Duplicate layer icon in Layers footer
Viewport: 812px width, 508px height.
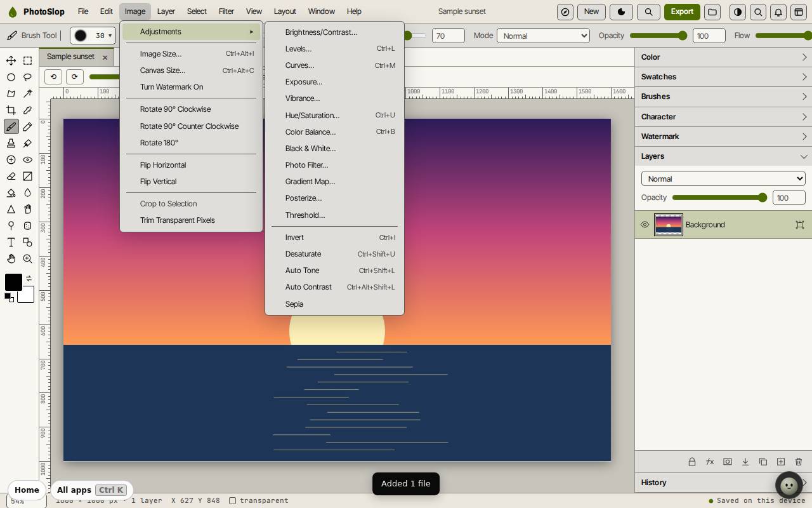coord(763,462)
